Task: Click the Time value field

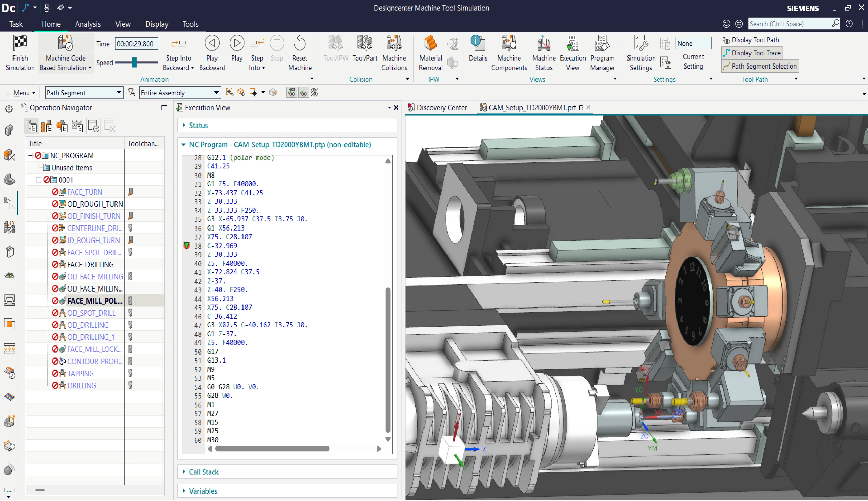Action: pyautogui.click(x=136, y=44)
